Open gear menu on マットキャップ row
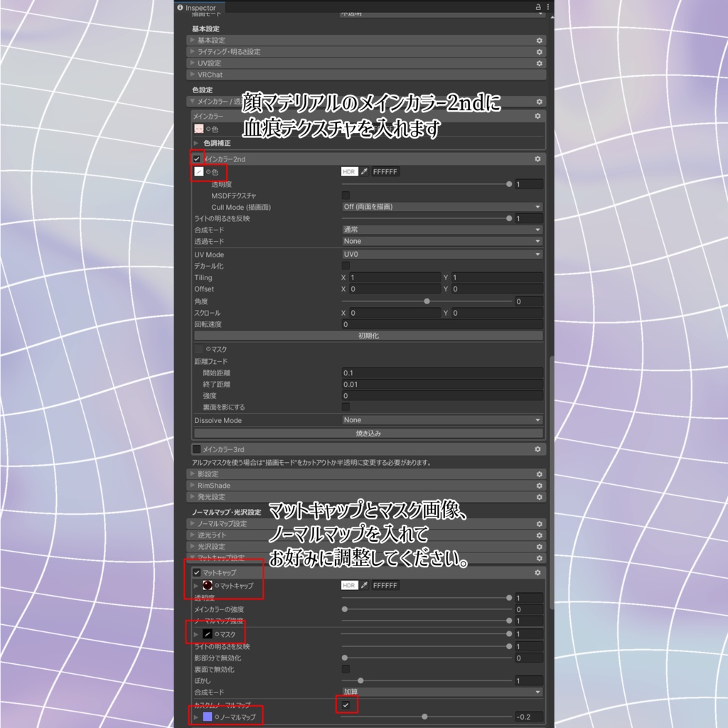 537,572
